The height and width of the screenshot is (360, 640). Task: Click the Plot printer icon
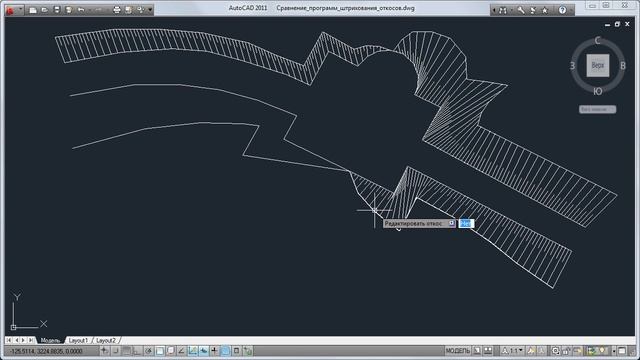[117, 10]
